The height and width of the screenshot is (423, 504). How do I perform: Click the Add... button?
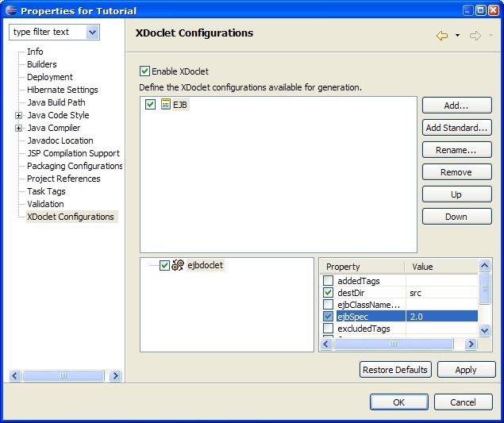click(x=456, y=105)
